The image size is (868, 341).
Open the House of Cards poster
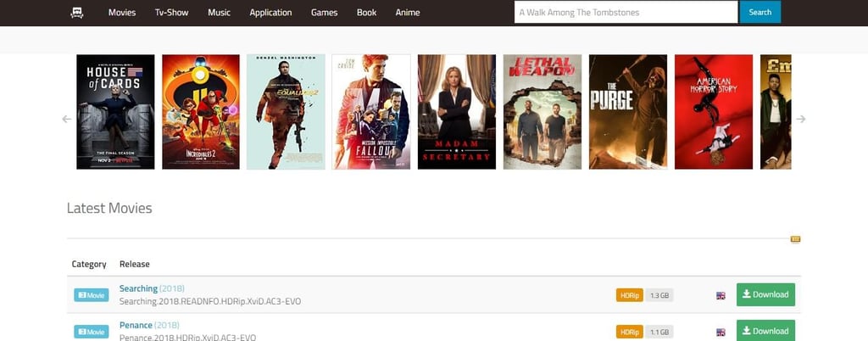coord(115,112)
